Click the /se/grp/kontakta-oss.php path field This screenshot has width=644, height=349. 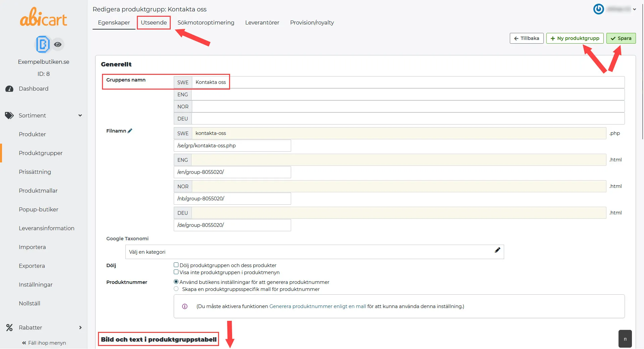coord(232,146)
